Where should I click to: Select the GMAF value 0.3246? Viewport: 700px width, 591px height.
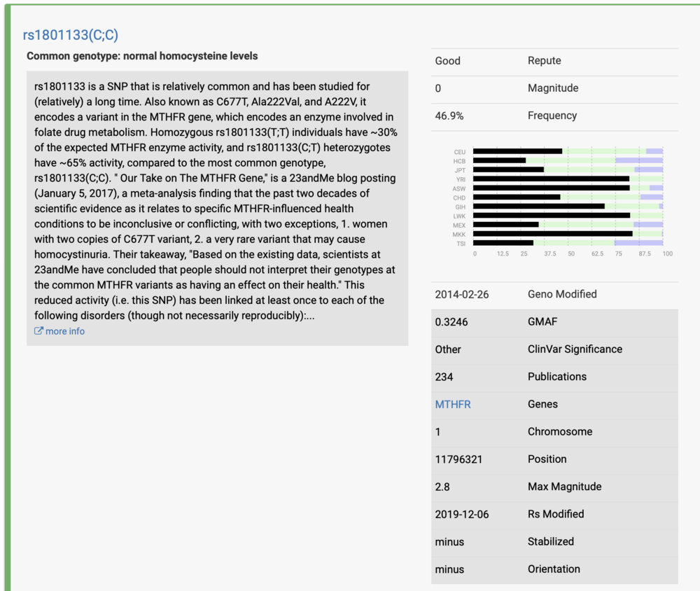(x=452, y=322)
